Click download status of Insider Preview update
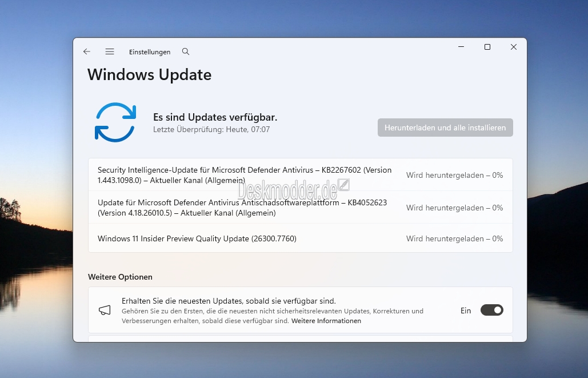Screen dimensions: 588x378 coord(454,238)
